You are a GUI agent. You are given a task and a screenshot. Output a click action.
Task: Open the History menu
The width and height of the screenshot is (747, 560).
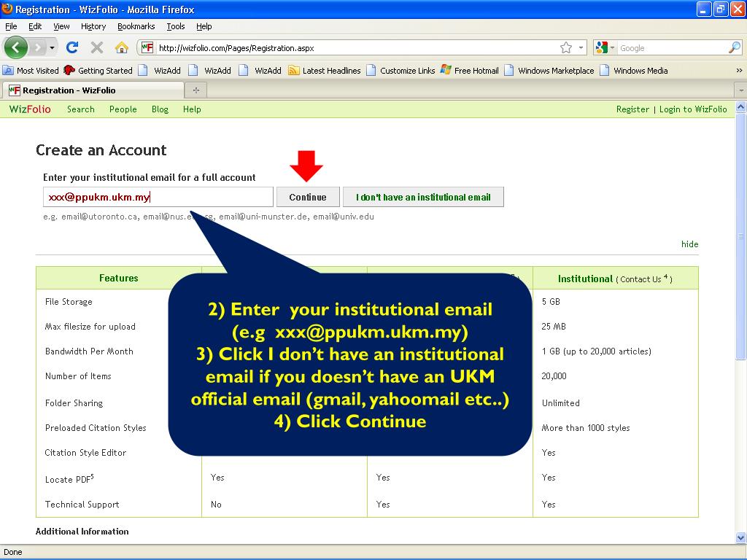pos(93,26)
